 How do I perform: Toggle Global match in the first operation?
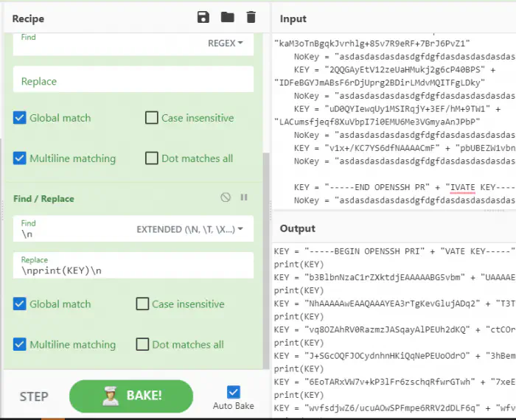20,118
